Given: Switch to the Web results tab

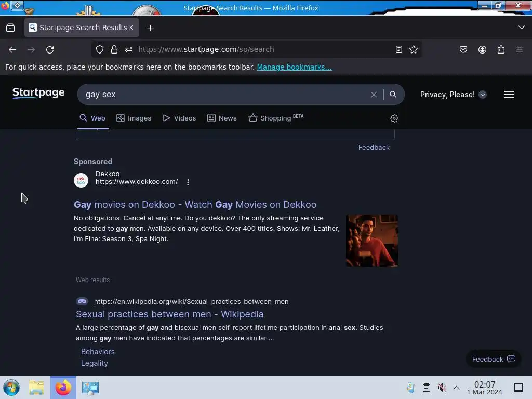Looking at the screenshot, I should tap(92, 118).
